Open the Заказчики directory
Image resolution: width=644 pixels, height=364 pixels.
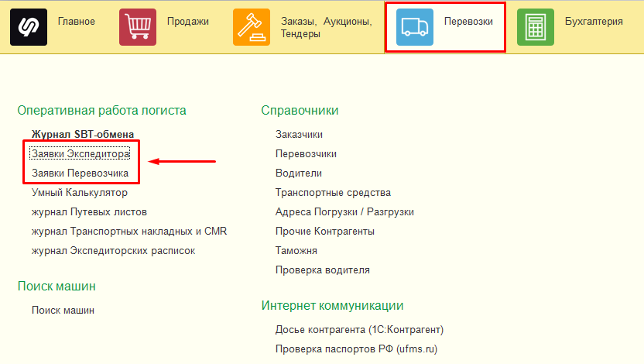299,134
